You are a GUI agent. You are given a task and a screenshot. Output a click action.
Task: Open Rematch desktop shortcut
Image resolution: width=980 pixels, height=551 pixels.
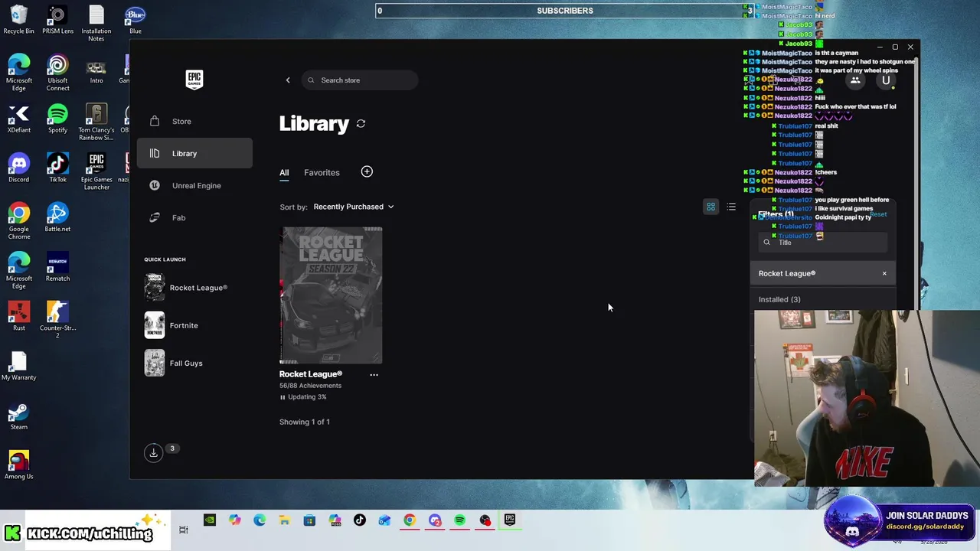[57, 267]
